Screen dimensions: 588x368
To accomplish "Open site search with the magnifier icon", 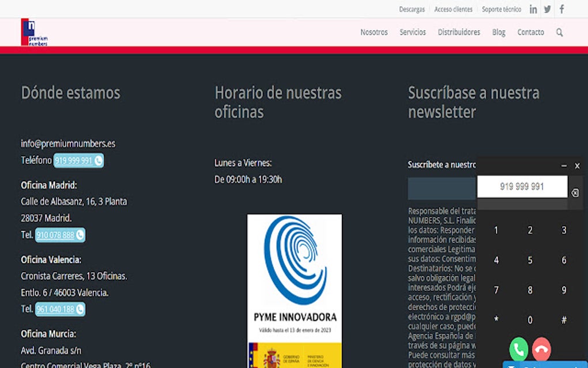I will [559, 32].
